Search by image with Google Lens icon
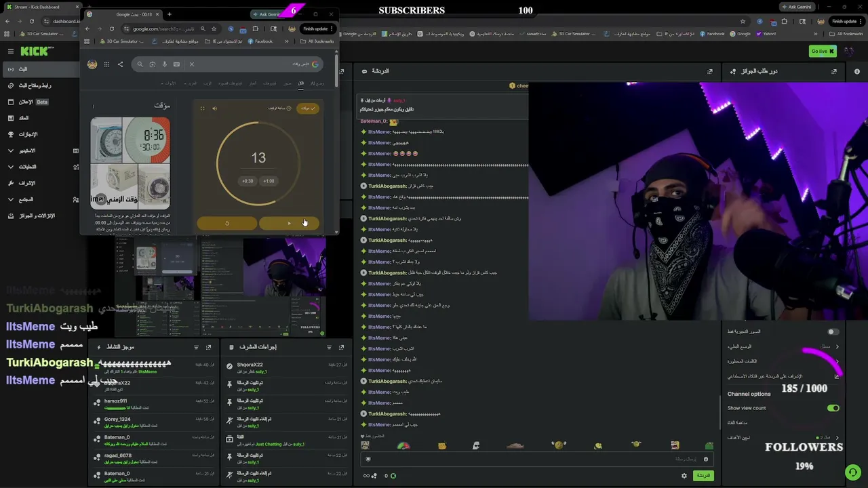Screen dimensions: 868x488 click(x=153, y=64)
